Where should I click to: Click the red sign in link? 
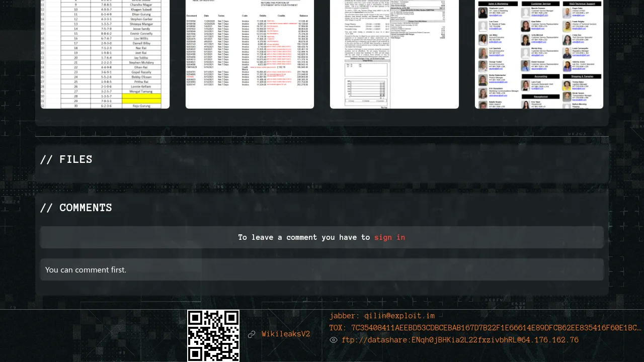(x=389, y=237)
